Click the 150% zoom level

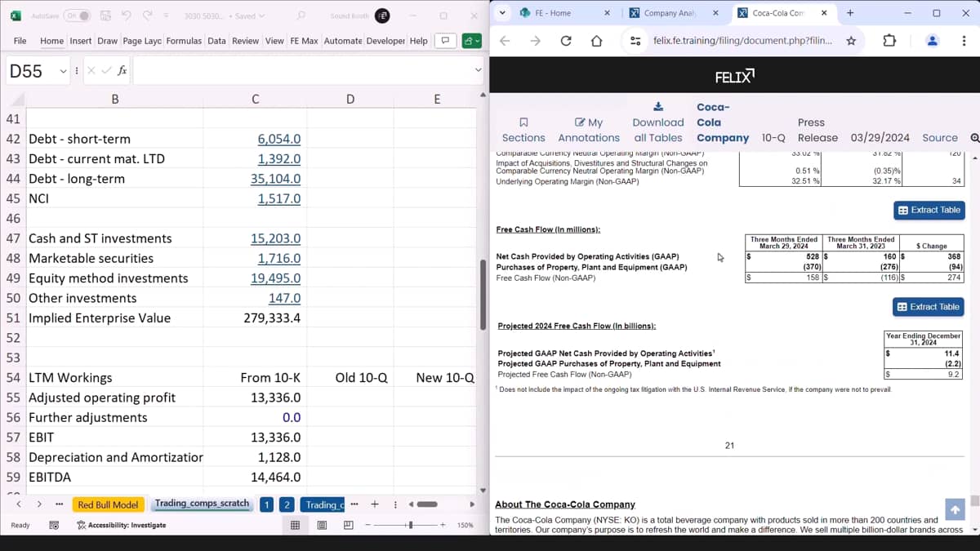[x=465, y=525]
